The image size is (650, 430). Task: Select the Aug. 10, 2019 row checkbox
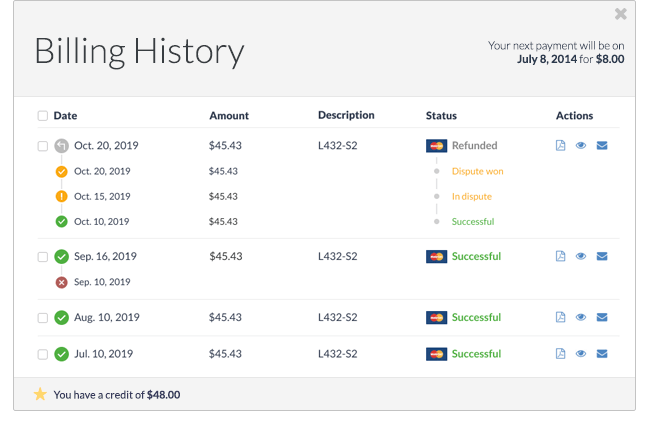tap(43, 318)
